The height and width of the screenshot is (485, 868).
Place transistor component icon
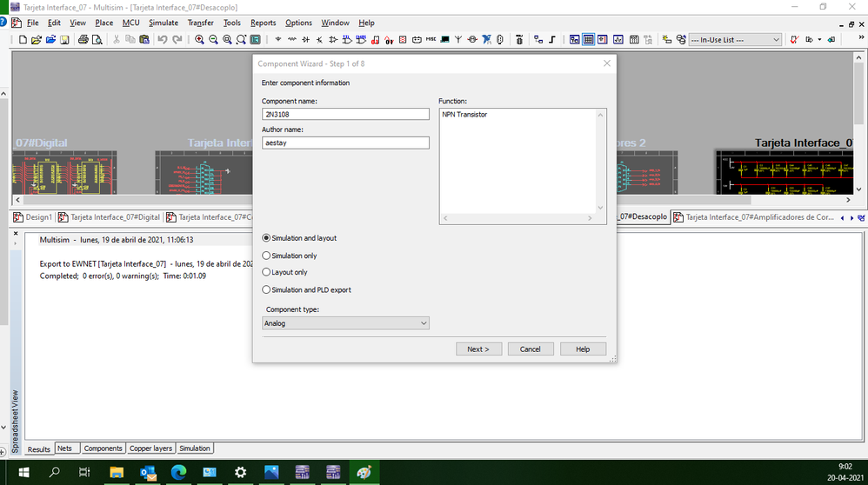319,39
